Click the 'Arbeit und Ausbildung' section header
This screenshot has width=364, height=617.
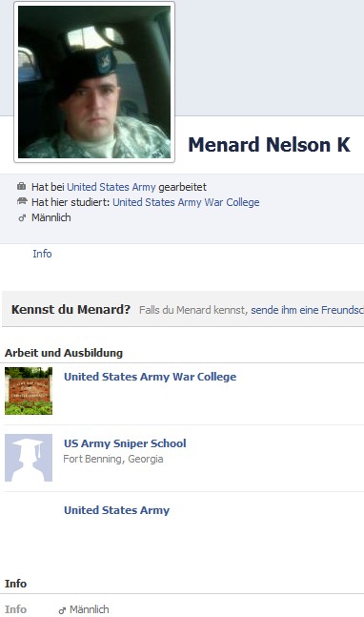point(64,353)
